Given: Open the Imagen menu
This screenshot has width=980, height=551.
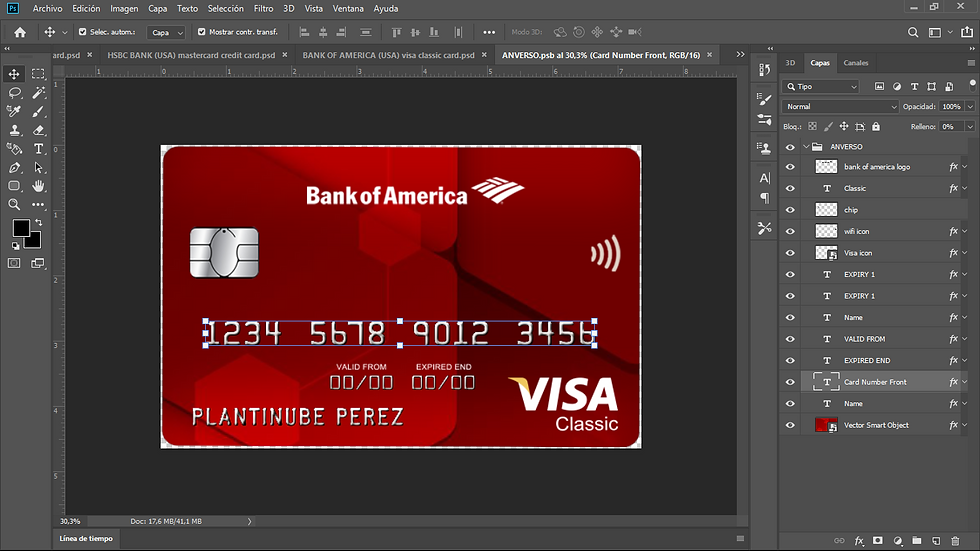Looking at the screenshot, I should pos(124,9).
